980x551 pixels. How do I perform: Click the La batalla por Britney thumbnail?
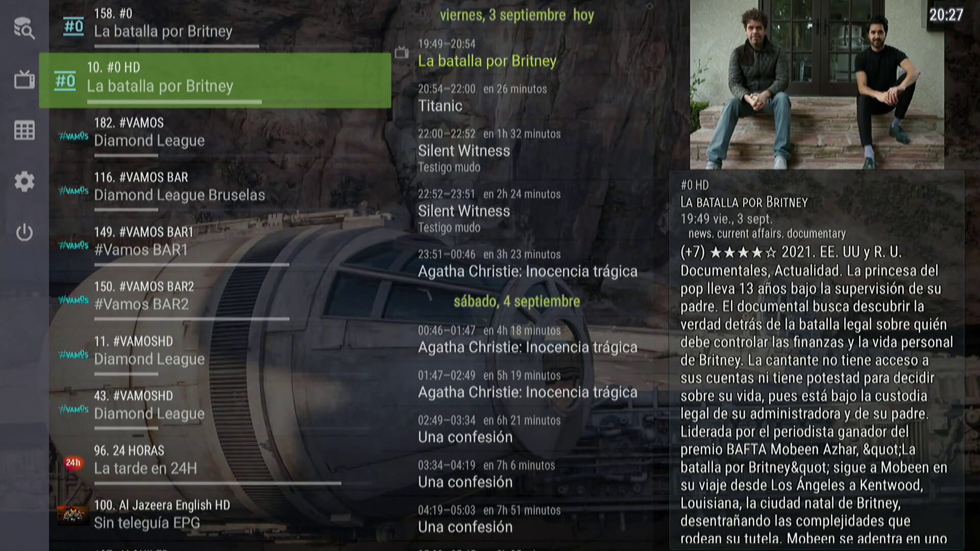(x=817, y=85)
